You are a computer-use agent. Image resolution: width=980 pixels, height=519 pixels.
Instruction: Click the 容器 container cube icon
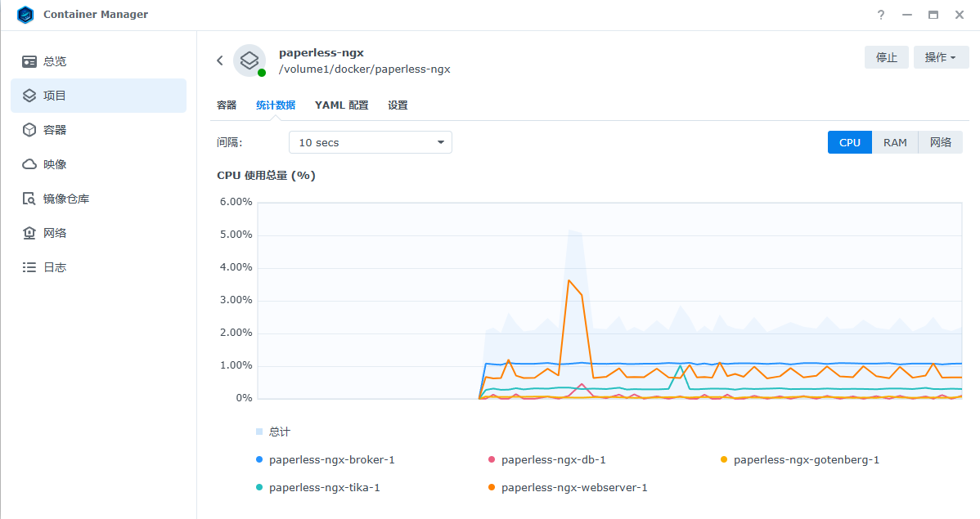29,130
